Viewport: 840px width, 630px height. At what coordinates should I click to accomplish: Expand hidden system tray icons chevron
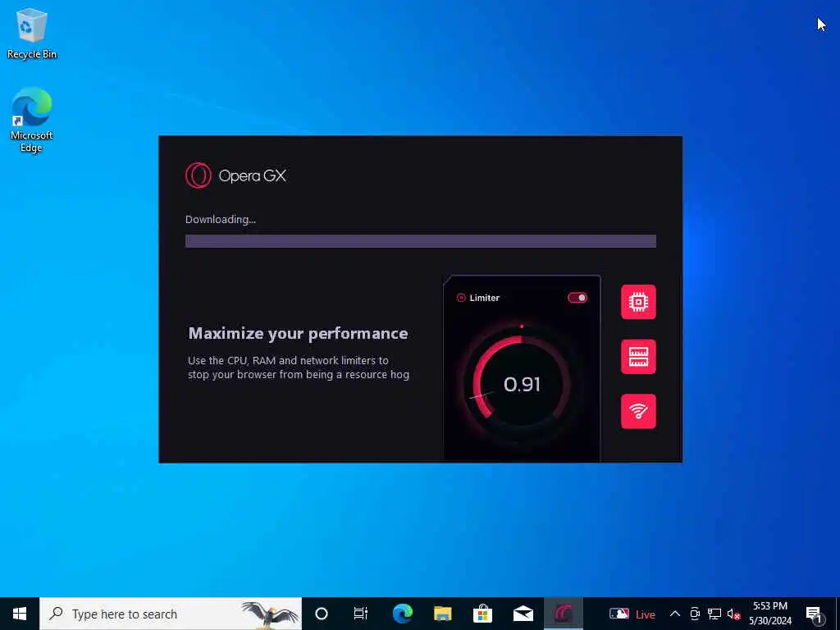pyautogui.click(x=675, y=614)
